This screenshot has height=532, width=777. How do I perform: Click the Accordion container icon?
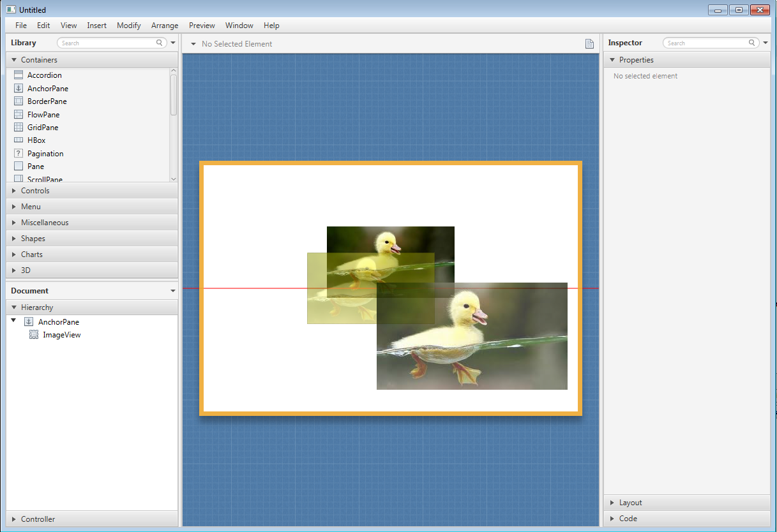(x=19, y=75)
